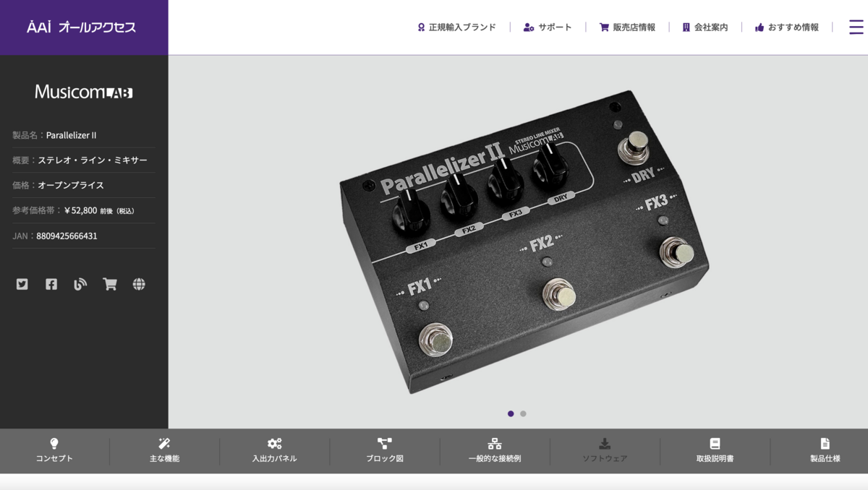This screenshot has height=490, width=868.
Task: Open the 正規輸入ブランド menu item
Action: [x=456, y=27]
